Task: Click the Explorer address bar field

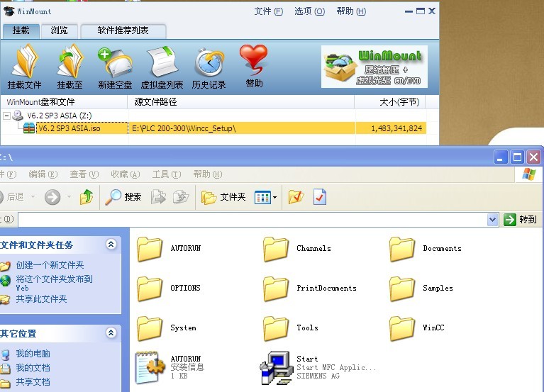Action: coord(253,220)
